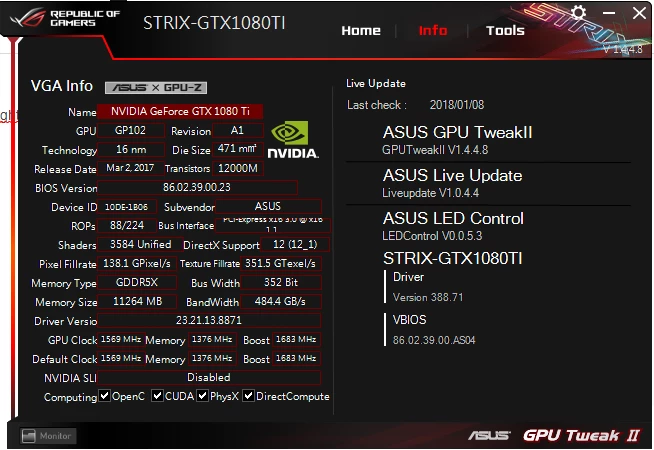Click the Subvendor value ASUS
This screenshot has width=654, height=450.
pyautogui.click(x=268, y=206)
